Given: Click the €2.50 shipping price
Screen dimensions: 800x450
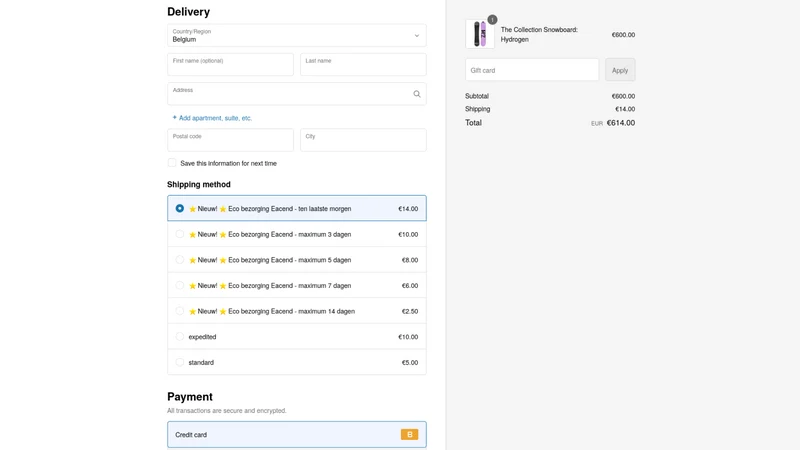Looking at the screenshot, I should coord(410,311).
